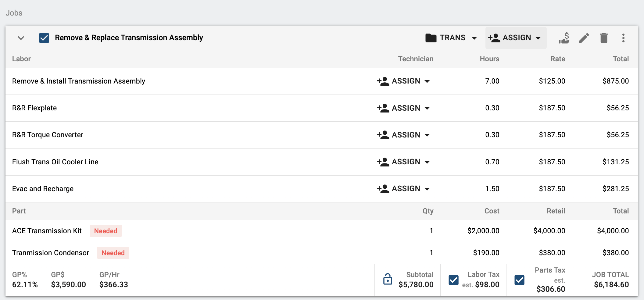The width and height of the screenshot is (644, 300).
Task: Collapse the Remove & Replace Transmission Assembly job
Action: click(21, 38)
